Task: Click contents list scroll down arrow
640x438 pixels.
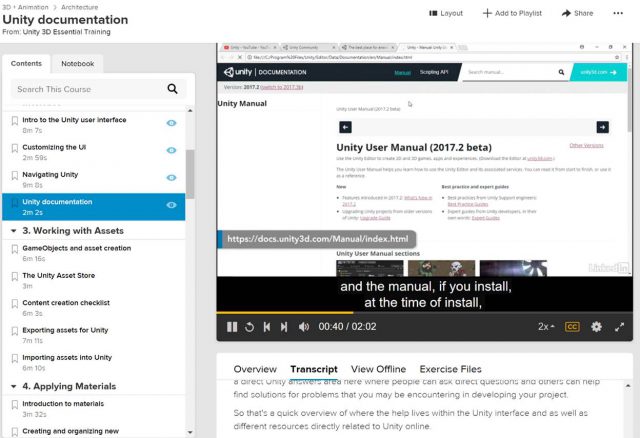Action: click(190, 432)
